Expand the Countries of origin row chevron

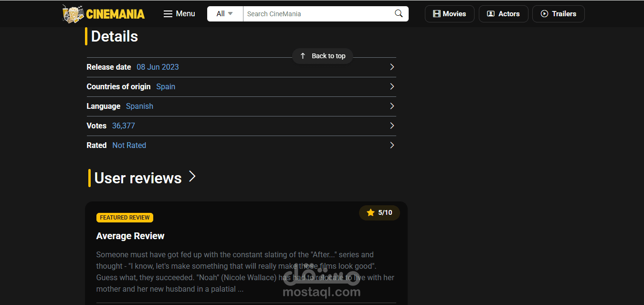tap(392, 86)
